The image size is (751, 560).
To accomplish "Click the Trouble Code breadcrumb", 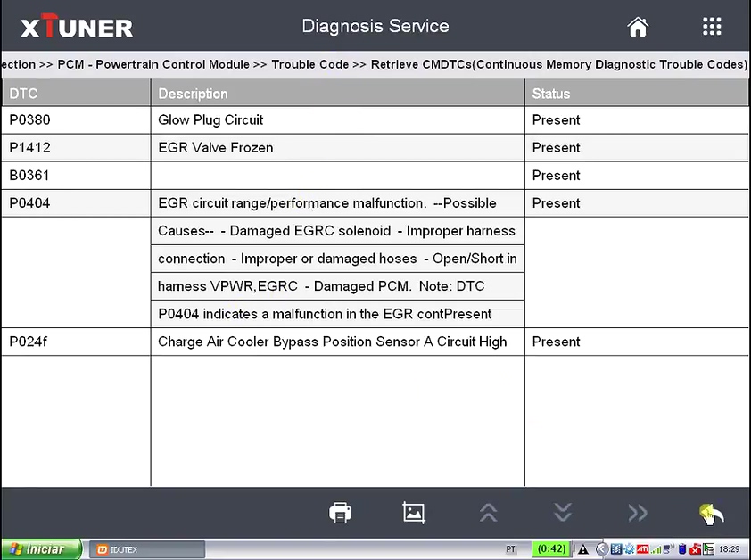I will (309, 64).
